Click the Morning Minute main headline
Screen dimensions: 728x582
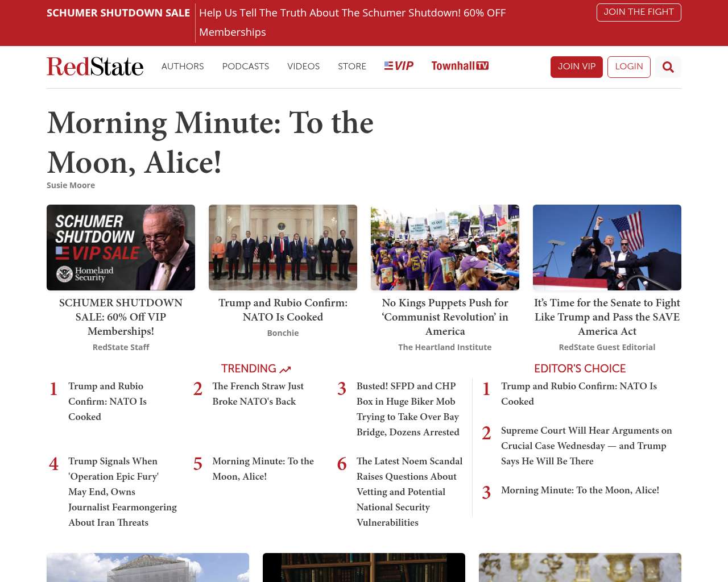210,143
